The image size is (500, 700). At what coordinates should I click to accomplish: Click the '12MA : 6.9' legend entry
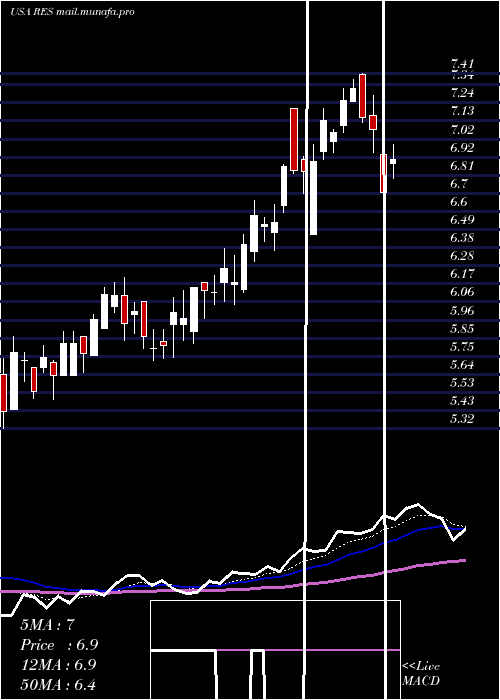tap(58, 665)
